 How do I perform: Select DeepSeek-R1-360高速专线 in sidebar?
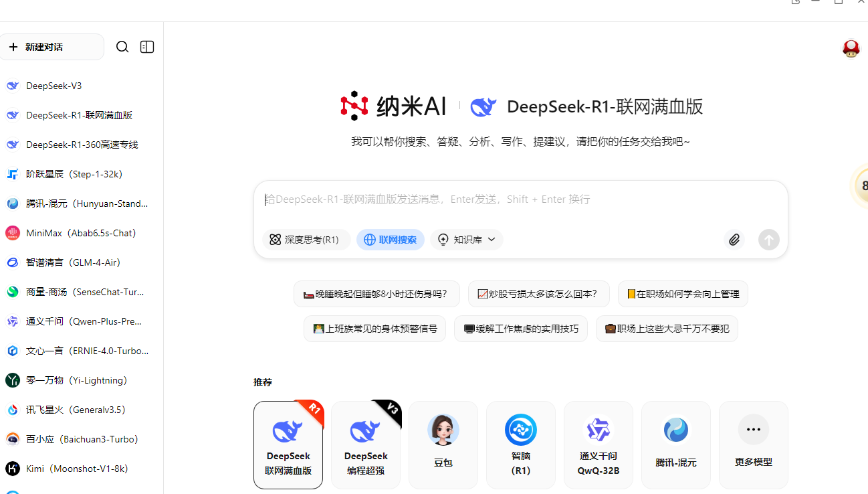pyautogui.click(x=82, y=145)
